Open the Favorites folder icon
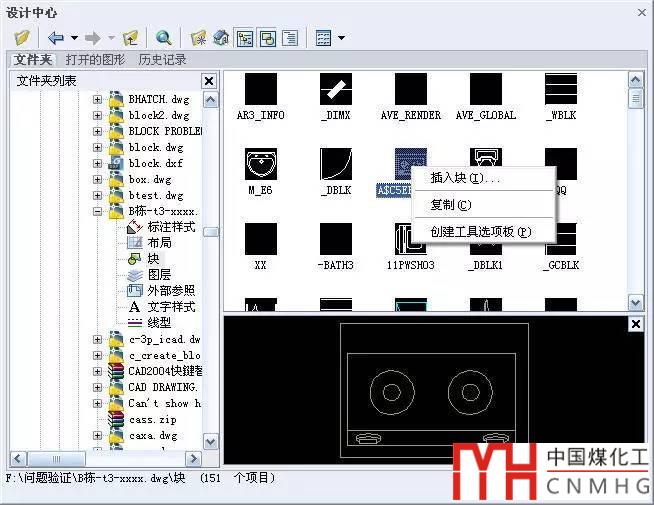This screenshot has height=505, width=654. pos(198,38)
